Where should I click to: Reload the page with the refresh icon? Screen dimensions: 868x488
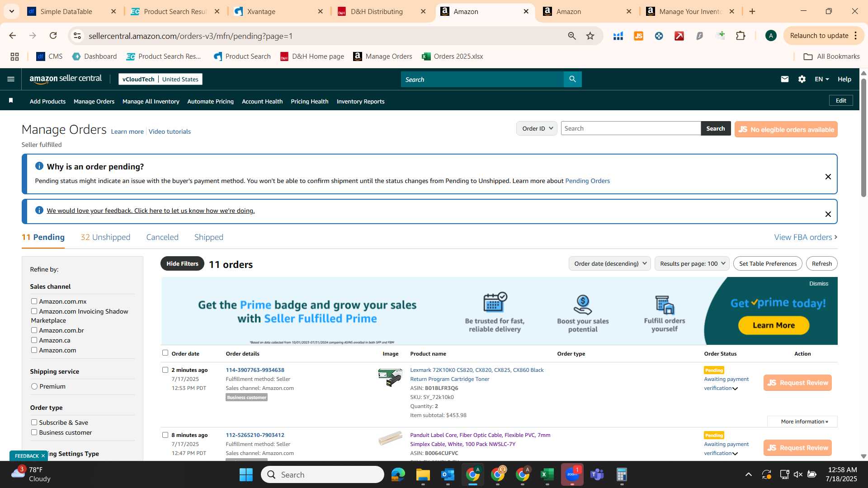coord(53,36)
